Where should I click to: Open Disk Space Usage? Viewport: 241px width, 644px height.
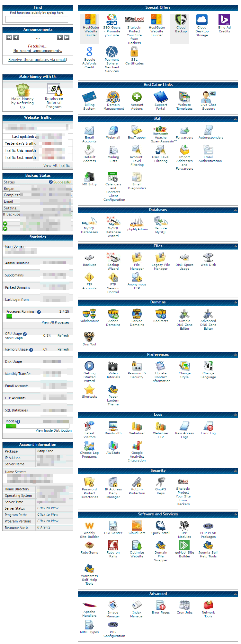[184, 261]
